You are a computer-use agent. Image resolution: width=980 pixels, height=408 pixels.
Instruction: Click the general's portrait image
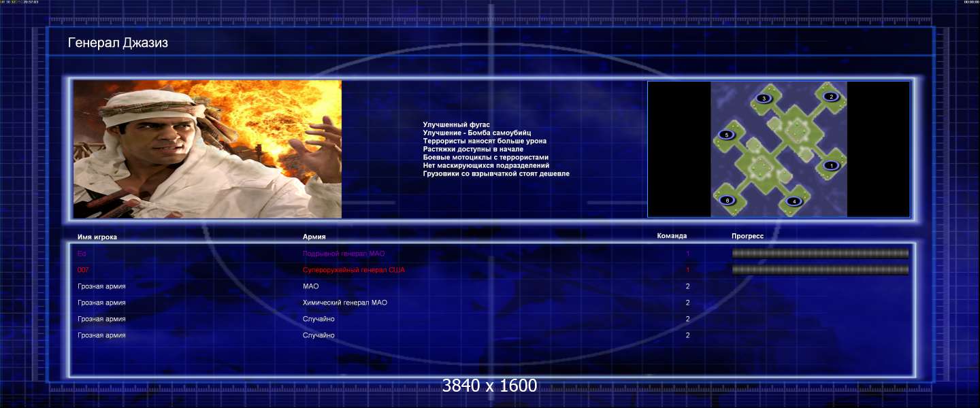point(208,149)
